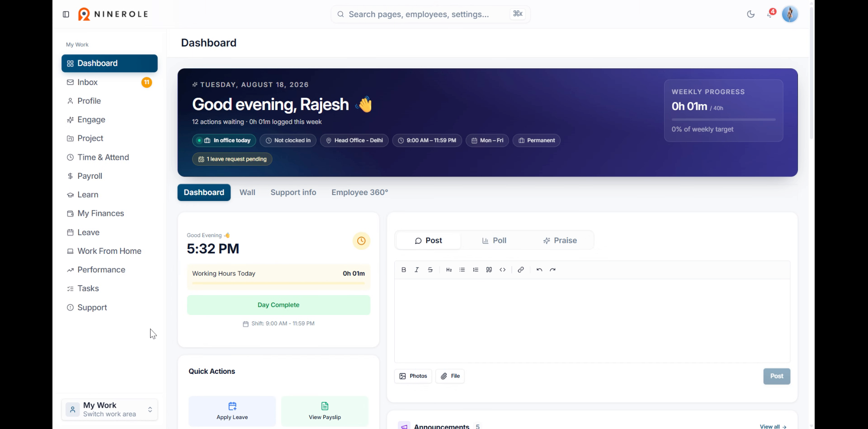The image size is (868, 429).
Task: Click the Photos attachment button
Action: (x=413, y=376)
